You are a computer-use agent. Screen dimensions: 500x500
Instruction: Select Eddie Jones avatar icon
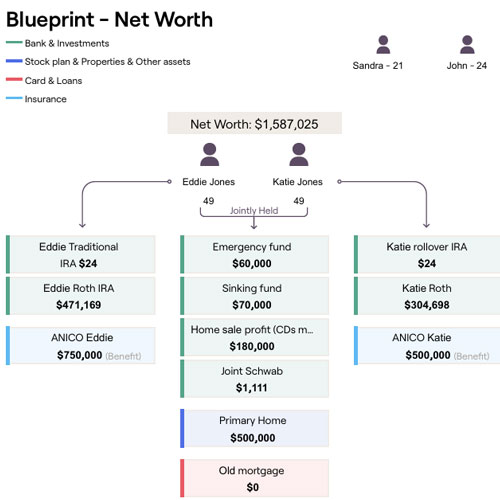click(209, 154)
